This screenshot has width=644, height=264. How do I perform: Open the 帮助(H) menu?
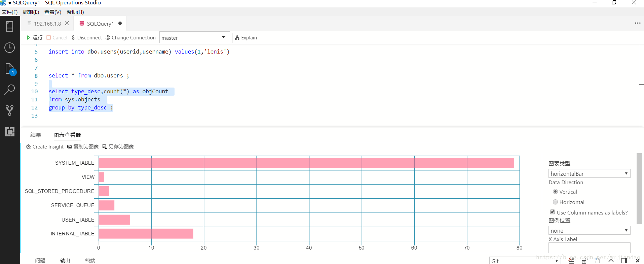tap(75, 12)
